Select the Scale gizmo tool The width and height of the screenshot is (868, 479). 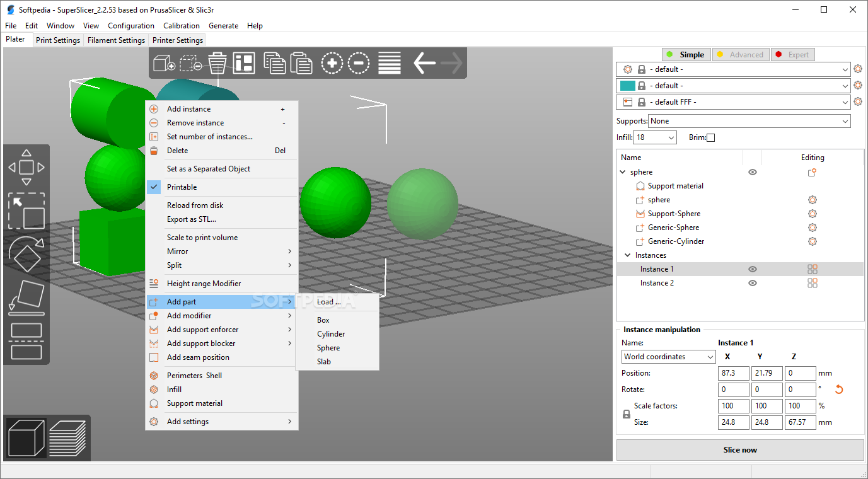tap(26, 211)
